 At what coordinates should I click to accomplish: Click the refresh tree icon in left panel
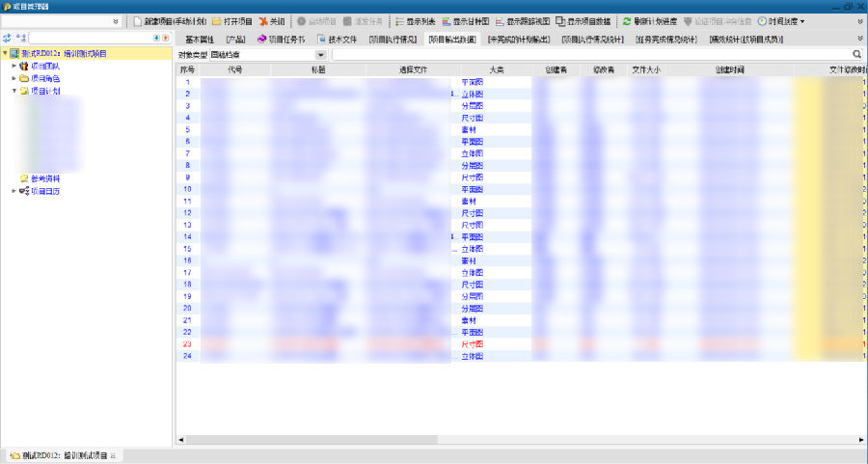[x=7, y=39]
